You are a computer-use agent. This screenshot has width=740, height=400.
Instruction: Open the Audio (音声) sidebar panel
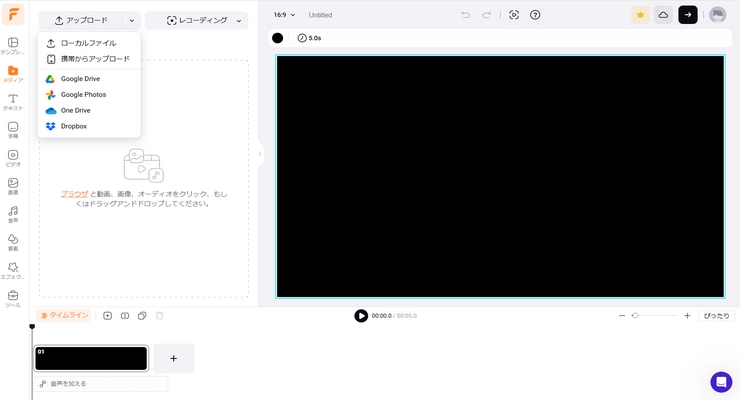point(13,214)
